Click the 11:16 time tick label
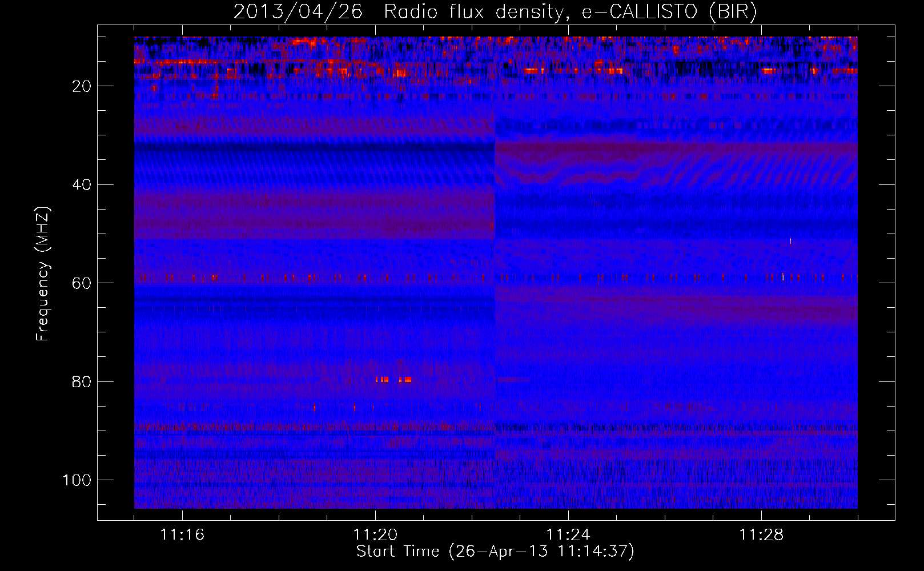This screenshot has width=924, height=571. (182, 535)
